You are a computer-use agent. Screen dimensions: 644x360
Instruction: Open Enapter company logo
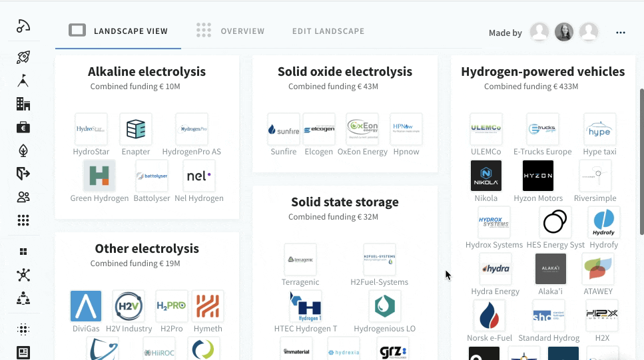(136, 129)
